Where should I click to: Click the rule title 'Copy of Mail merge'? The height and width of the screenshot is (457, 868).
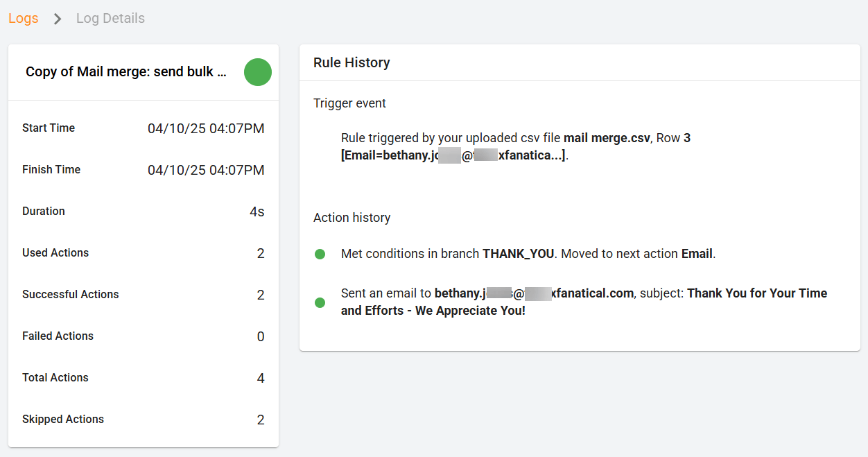point(125,72)
